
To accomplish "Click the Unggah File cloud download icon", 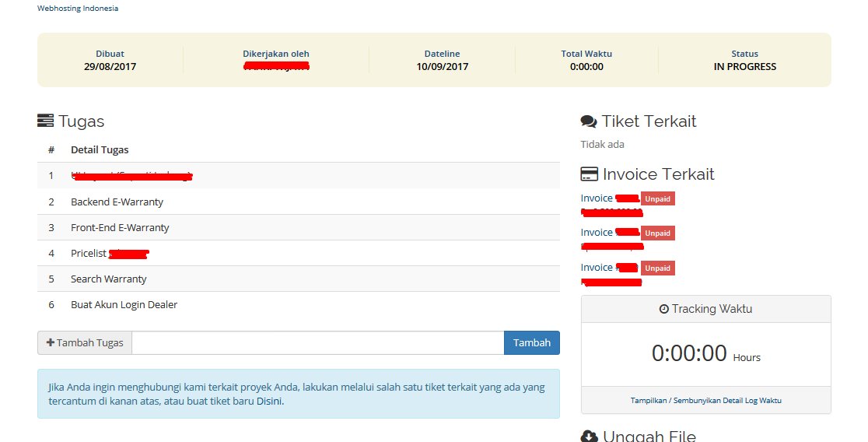I will pyautogui.click(x=589, y=437).
